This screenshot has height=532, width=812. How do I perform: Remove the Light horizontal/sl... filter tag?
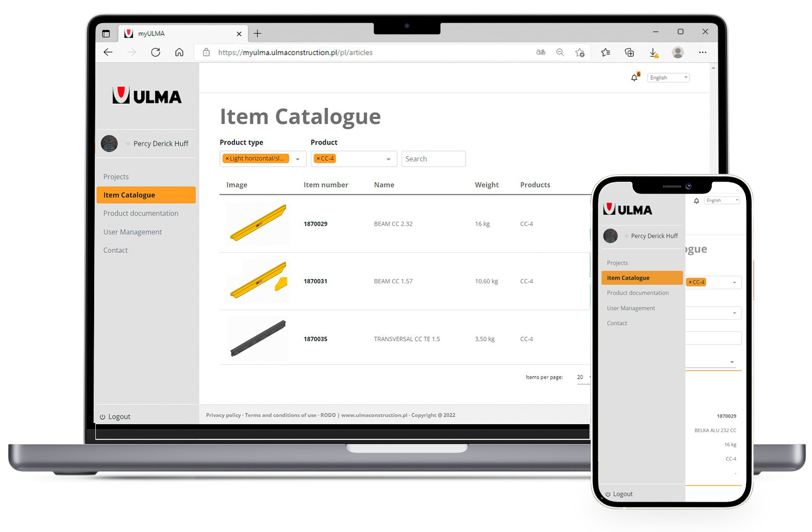[227, 159]
